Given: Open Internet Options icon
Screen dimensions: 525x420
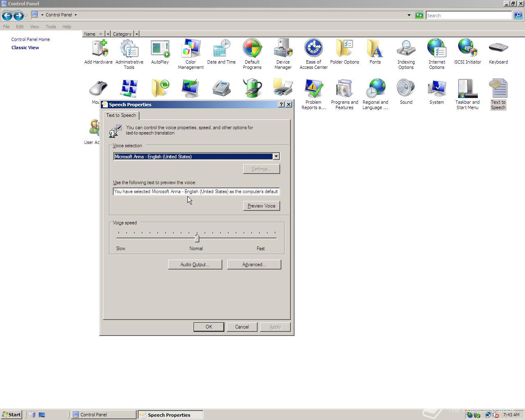Looking at the screenshot, I should tap(437, 54).
